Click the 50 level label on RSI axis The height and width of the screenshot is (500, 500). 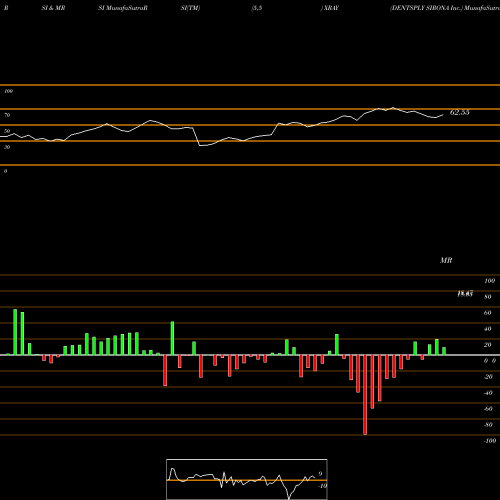(x=7, y=131)
